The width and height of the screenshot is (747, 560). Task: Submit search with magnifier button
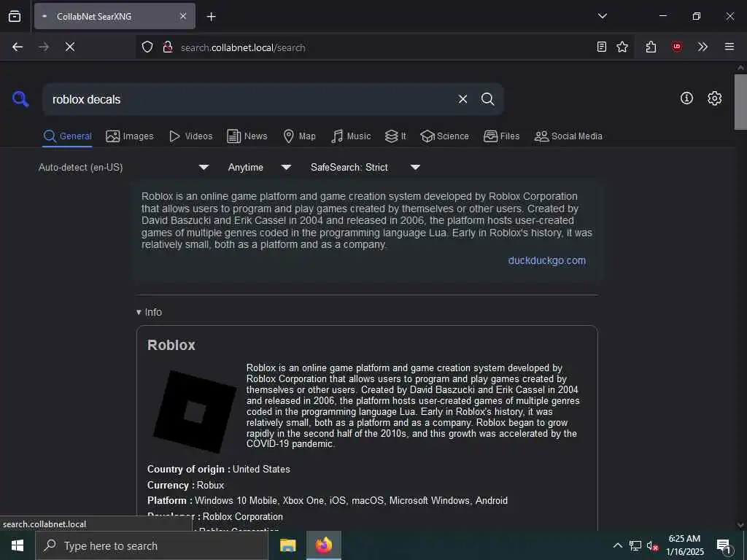pyautogui.click(x=487, y=99)
